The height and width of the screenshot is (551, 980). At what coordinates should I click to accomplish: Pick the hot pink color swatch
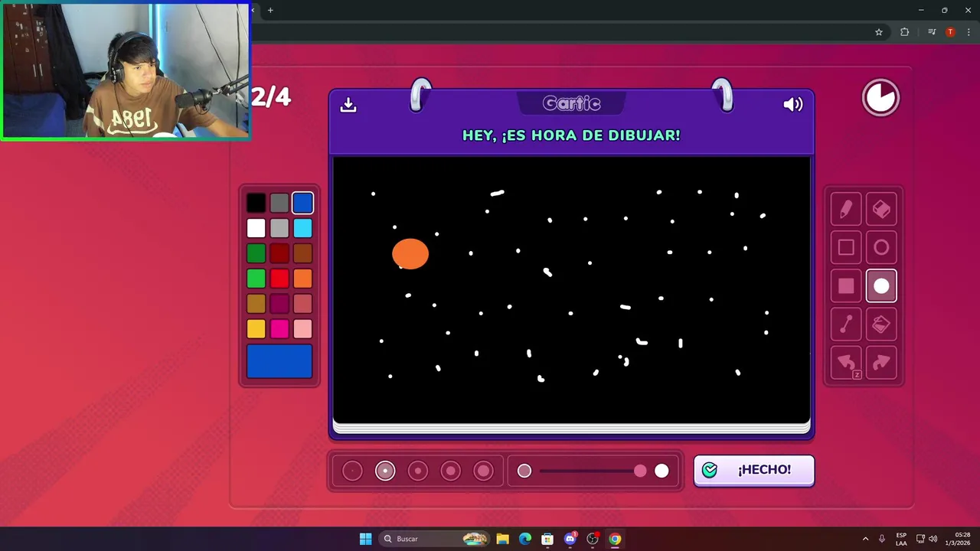(x=279, y=329)
